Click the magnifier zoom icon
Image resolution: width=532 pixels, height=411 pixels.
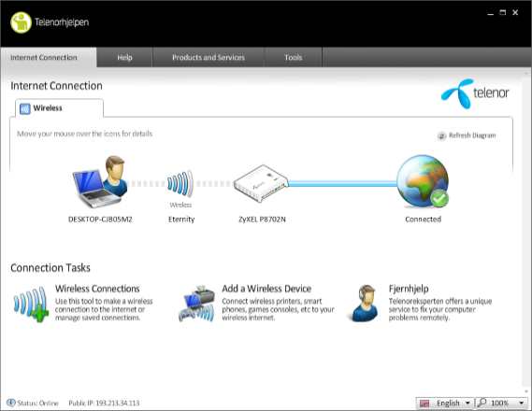pyautogui.click(x=482, y=403)
